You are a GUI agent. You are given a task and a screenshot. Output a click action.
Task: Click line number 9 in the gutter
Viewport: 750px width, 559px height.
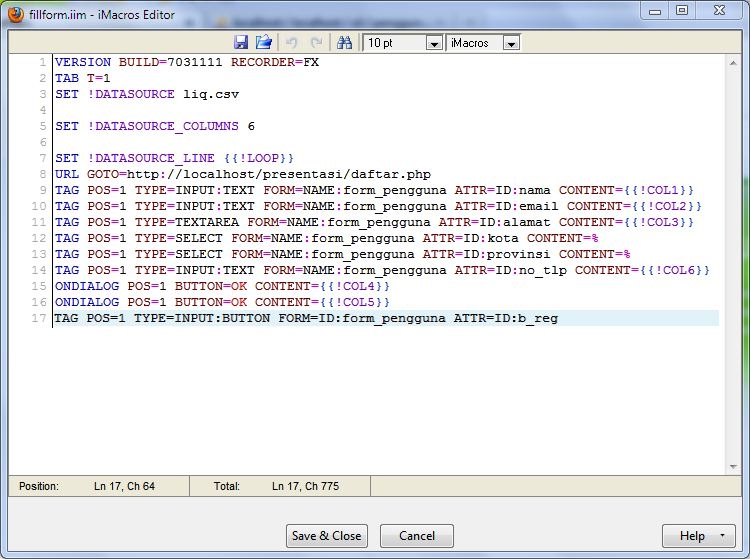42,190
